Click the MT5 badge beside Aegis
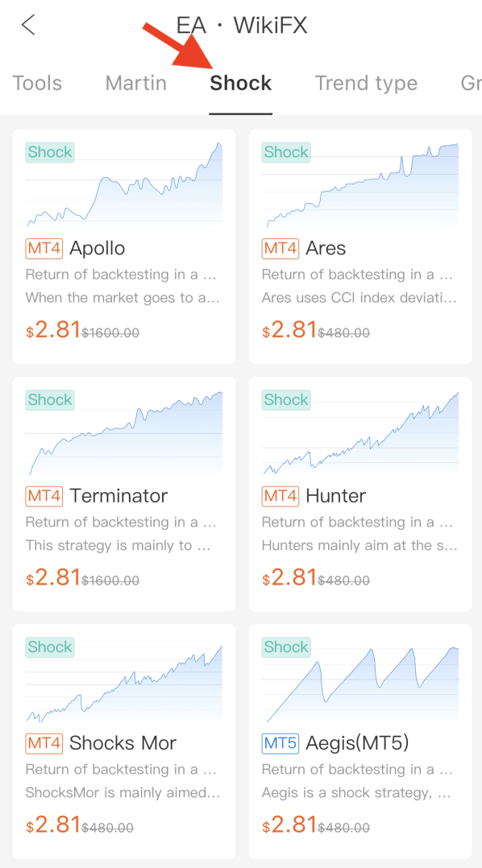This screenshot has height=868, width=482. pos(280,743)
